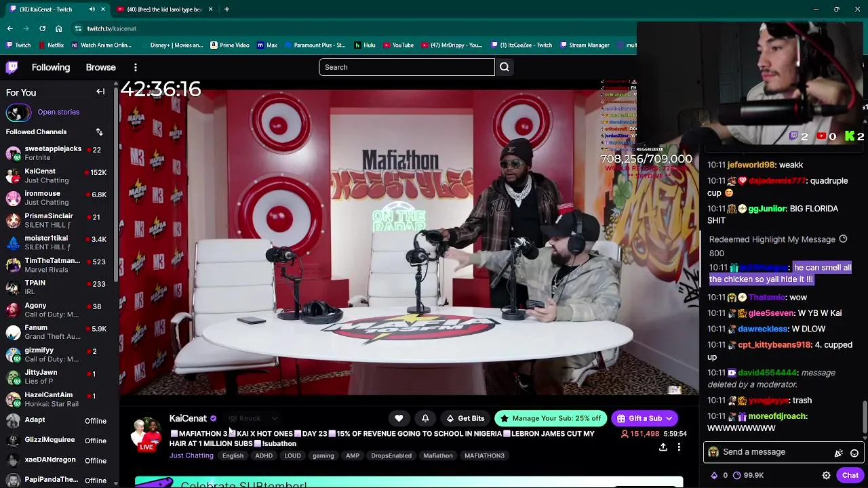This screenshot has width=868, height=488.
Task: Click the search magnifier button
Action: (x=505, y=67)
